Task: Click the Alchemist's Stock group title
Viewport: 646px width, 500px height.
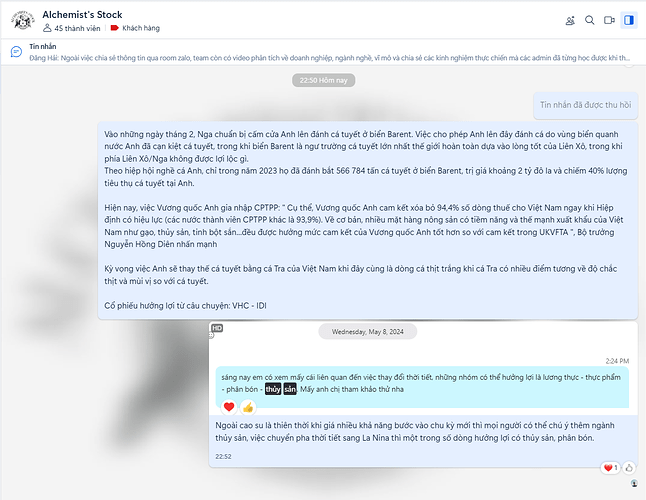Action: click(82, 15)
